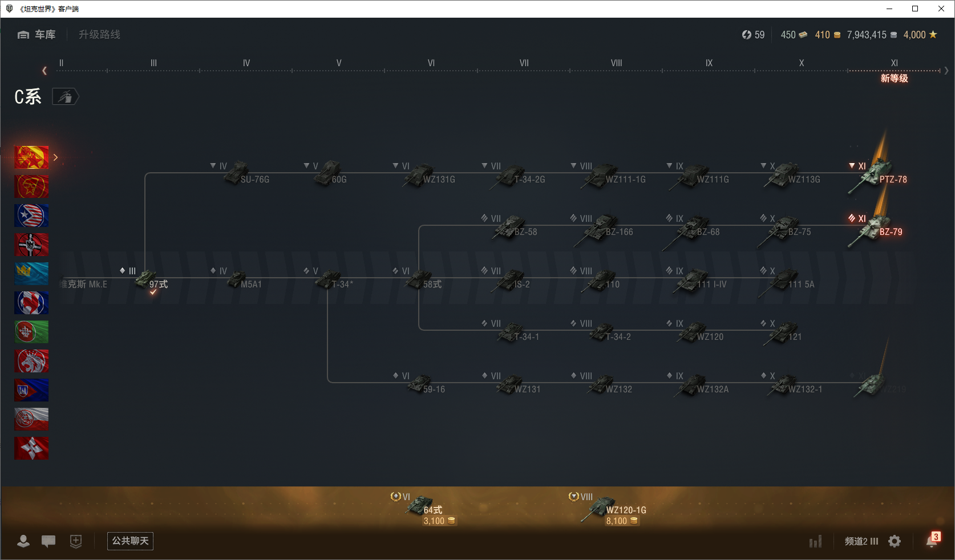Click the 450 bonds balance
Screen dimensions: 955x560
pos(794,35)
